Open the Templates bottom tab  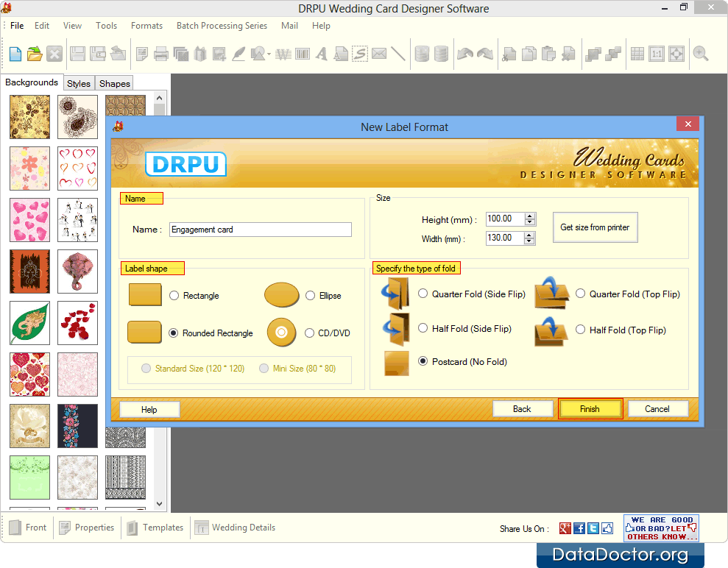(x=155, y=528)
